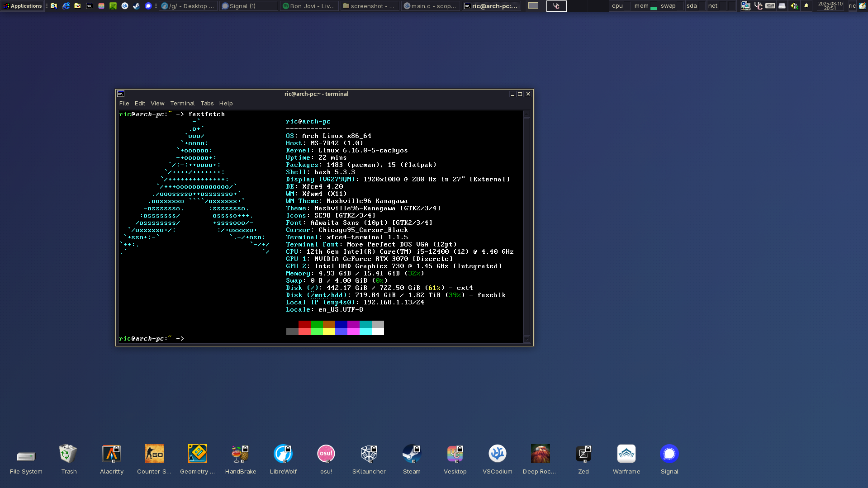Click the scrollbar down arrow in the terminal
Screen dimensions: 868x488
pos(526,339)
